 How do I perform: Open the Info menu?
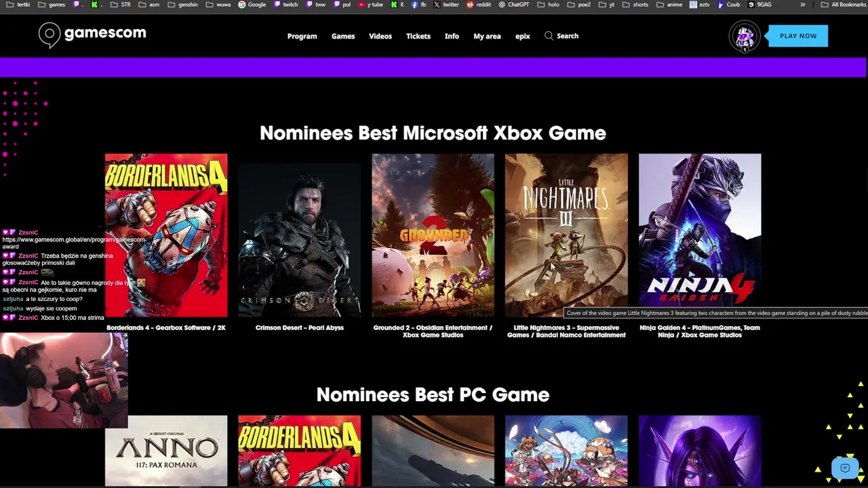click(452, 36)
